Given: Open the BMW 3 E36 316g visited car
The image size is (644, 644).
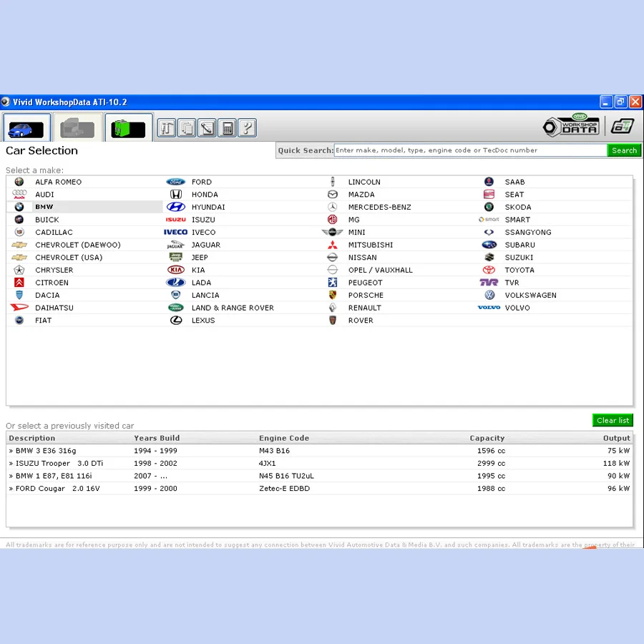Looking at the screenshot, I should (46, 450).
